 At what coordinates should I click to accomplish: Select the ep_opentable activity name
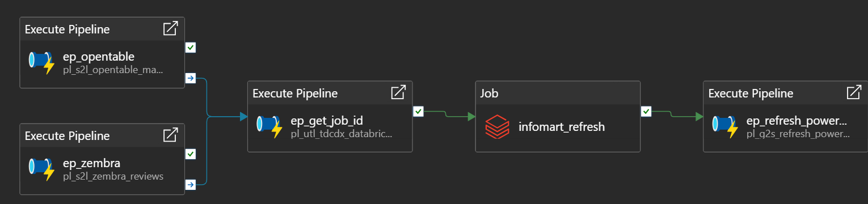[99, 57]
